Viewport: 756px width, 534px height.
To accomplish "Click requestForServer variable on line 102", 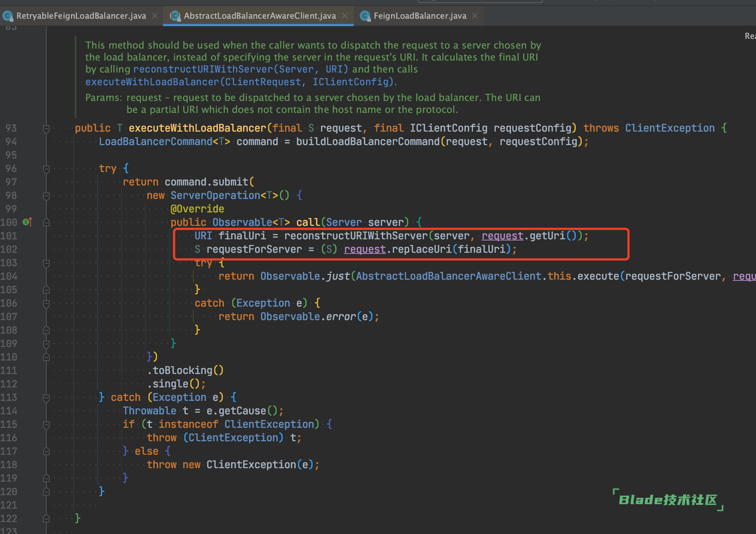I will tap(254, 249).
